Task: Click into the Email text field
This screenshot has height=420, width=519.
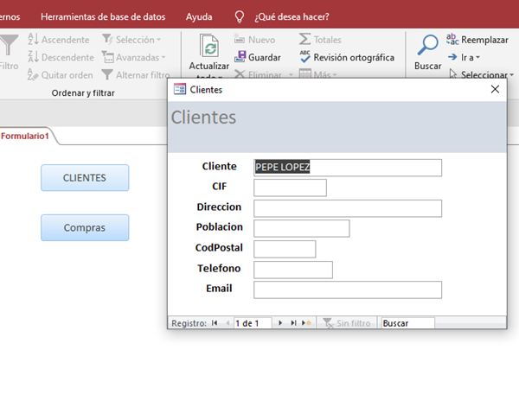Action: pos(347,290)
